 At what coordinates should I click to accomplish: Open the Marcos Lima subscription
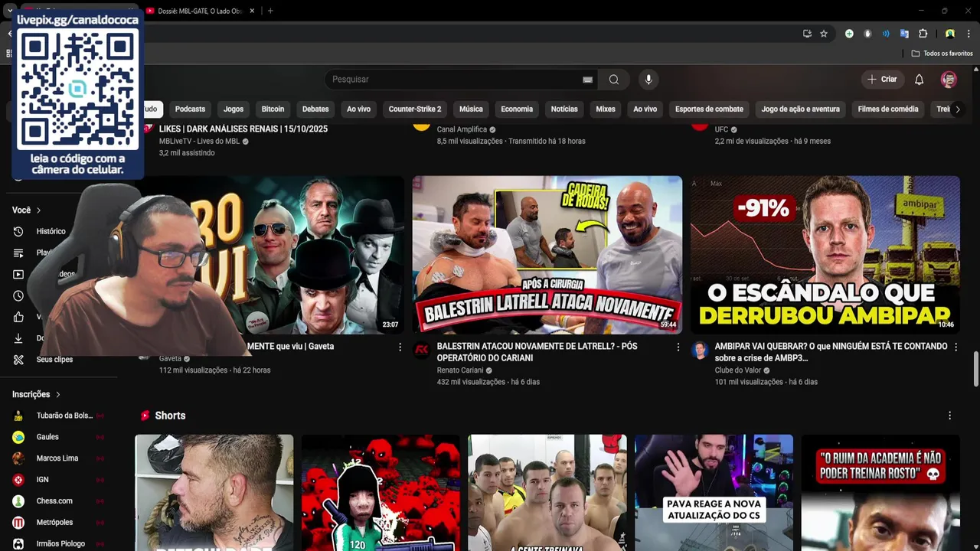57,458
